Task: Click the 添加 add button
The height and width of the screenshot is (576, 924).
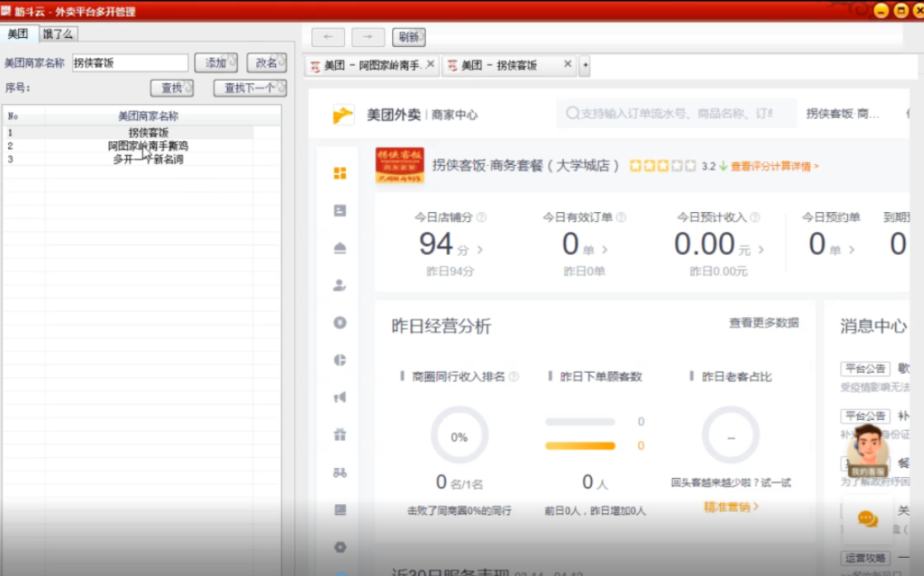Action: coord(216,63)
